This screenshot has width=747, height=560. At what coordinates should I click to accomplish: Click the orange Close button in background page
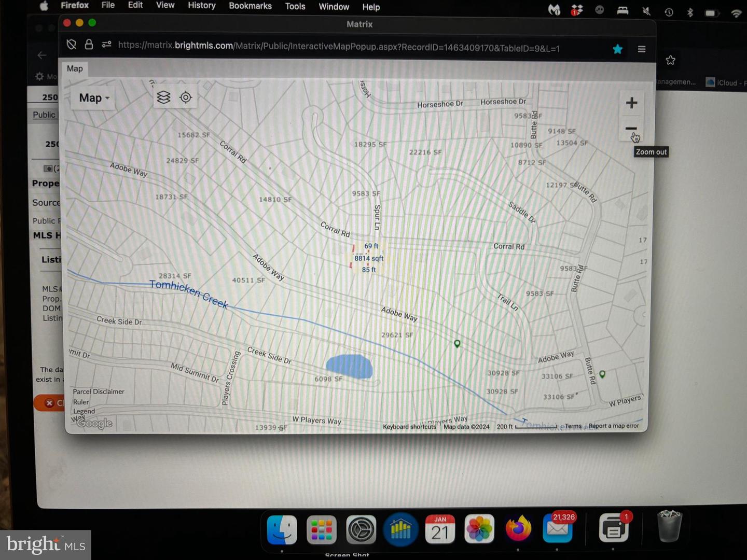click(49, 403)
